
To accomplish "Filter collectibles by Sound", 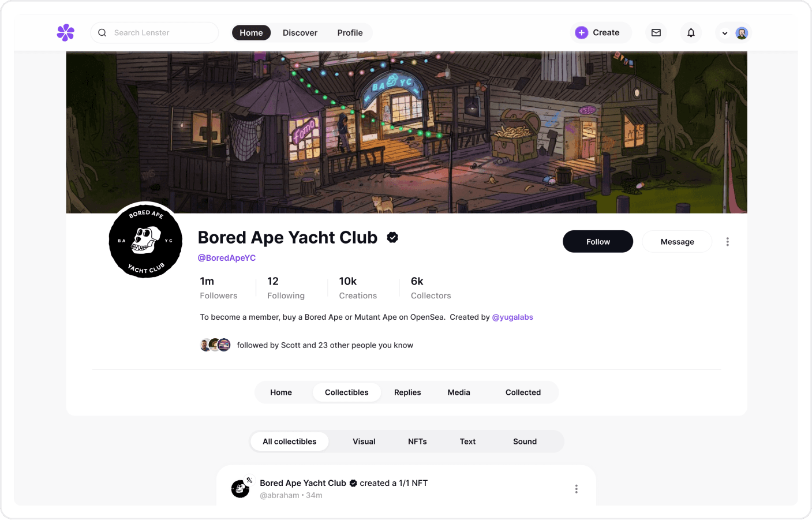I will click(x=525, y=442).
